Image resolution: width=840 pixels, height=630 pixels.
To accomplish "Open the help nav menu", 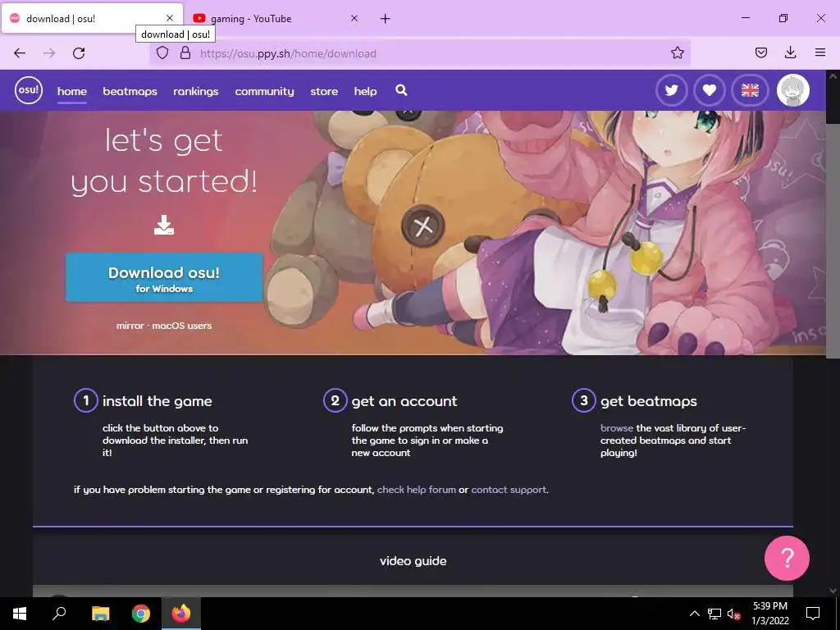I will [x=365, y=91].
